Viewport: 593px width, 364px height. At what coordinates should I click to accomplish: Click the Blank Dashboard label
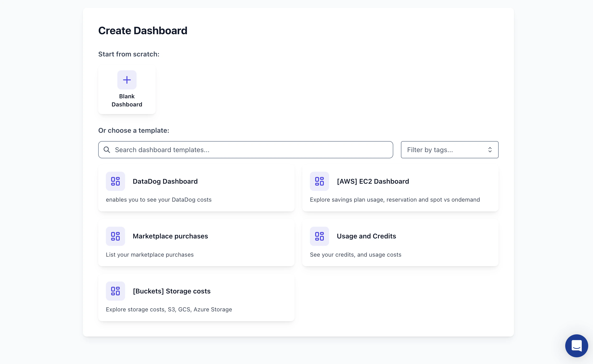(126, 100)
